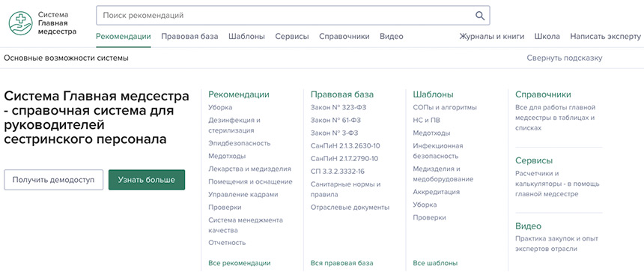This screenshot has width=644, height=272.
Task: Open Лекарства и медизделия
Action: [x=249, y=169]
